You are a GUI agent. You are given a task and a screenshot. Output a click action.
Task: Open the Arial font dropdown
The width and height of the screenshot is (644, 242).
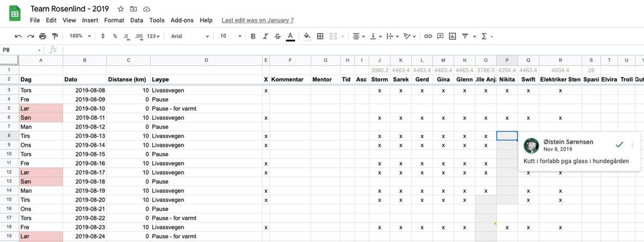click(190, 36)
